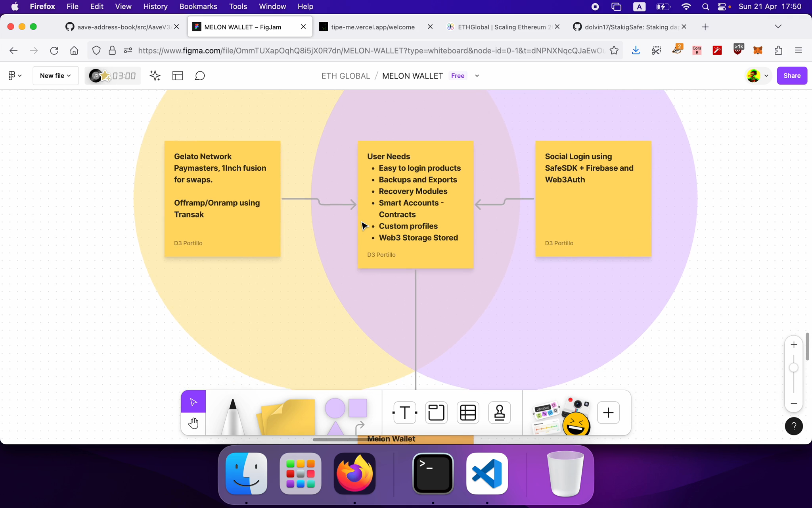Screen dimensions: 812x508
Task: Choose the Sticky note tool
Action: coord(286,417)
